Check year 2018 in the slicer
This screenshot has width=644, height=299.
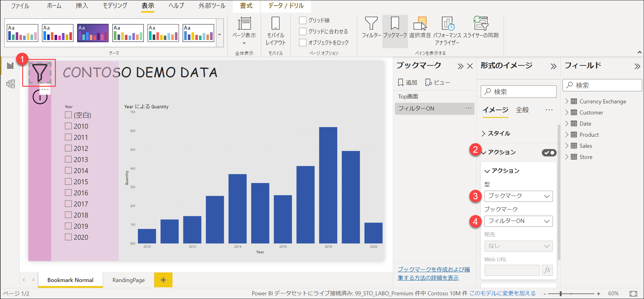point(68,215)
